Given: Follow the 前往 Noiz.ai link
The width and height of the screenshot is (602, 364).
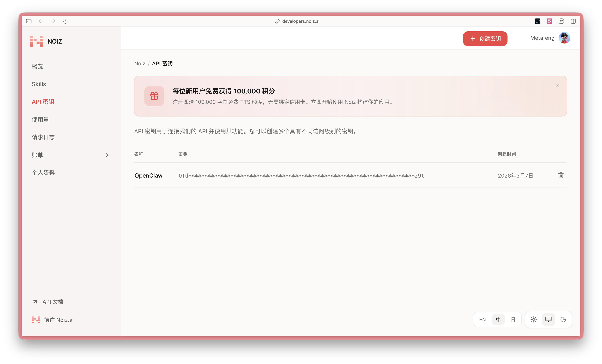Looking at the screenshot, I should coord(53,320).
